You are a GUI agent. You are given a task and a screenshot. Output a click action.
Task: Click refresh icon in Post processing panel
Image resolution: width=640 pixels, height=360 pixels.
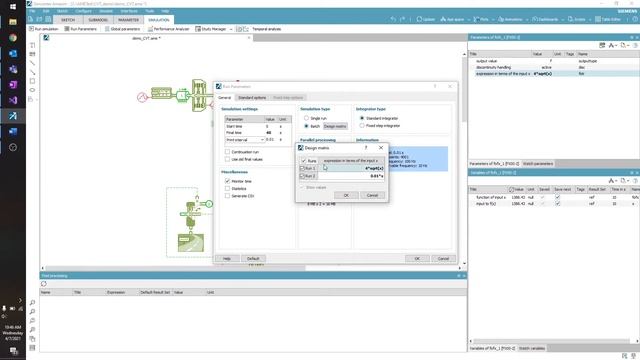[44, 284]
